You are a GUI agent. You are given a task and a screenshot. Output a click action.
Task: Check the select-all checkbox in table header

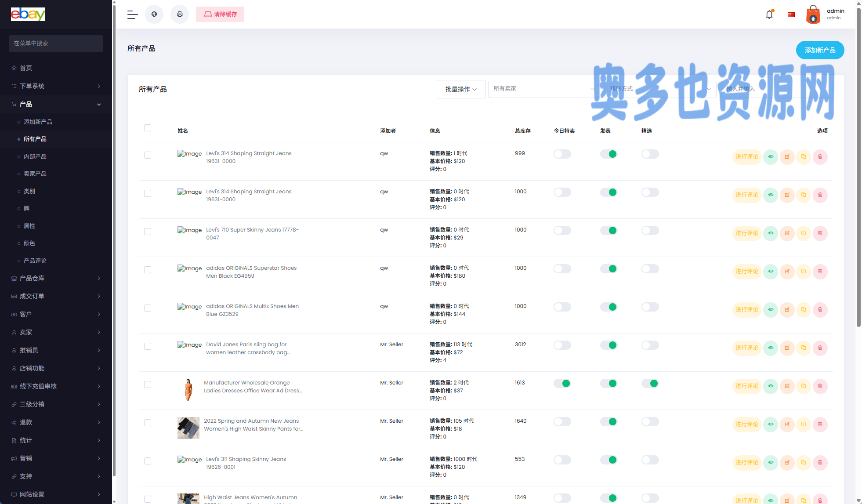coord(148,128)
